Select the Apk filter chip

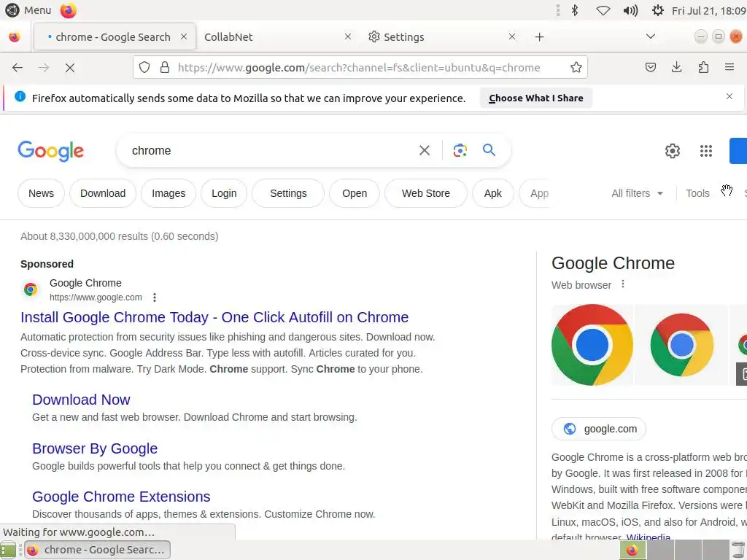click(493, 193)
